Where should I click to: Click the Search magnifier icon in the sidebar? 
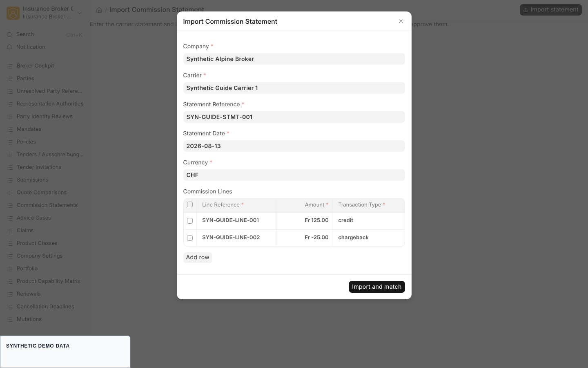[x=9, y=35]
